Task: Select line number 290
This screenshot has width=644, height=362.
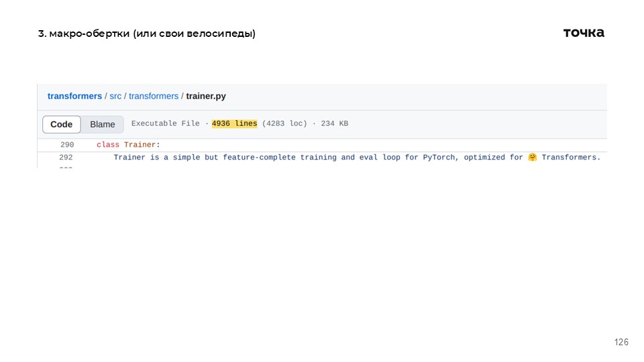Action: point(67,145)
